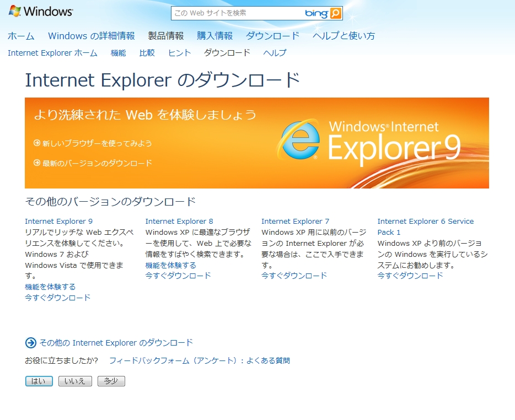Image resolution: width=515 pixels, height=420 pixels.
Task: Open the Internet Explorer 7 heading link
Action: click(296, 222)
